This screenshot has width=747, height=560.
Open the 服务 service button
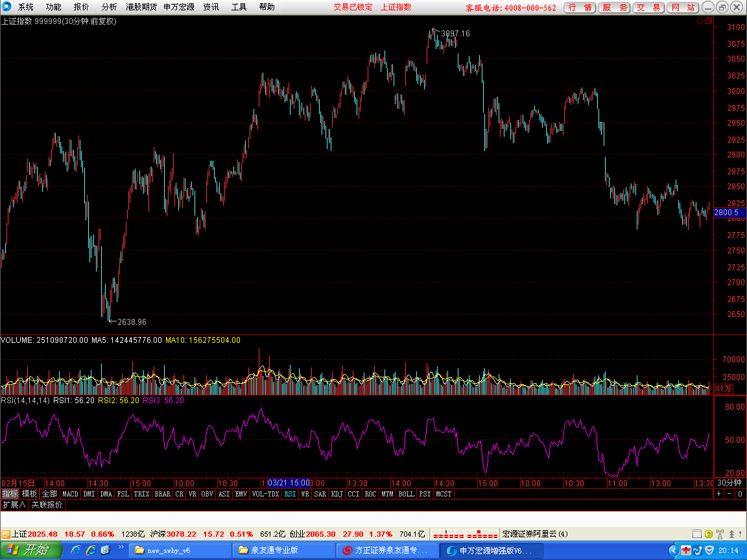615,7
